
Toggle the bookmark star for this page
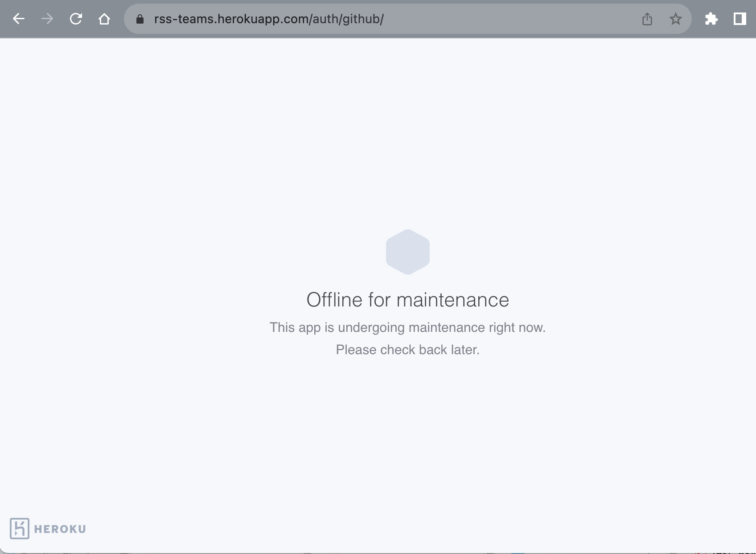[x=675, y=19]
